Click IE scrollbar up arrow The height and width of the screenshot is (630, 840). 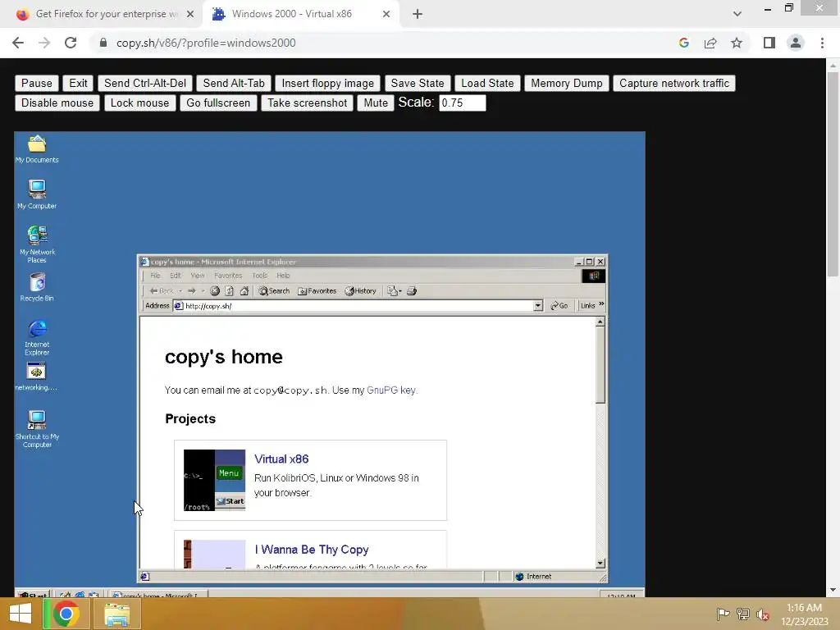[600, 322]
